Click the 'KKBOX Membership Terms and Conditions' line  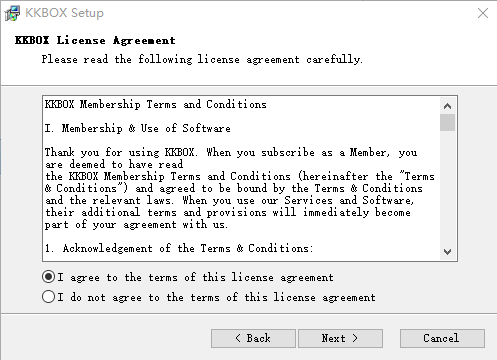pos(156,104)
